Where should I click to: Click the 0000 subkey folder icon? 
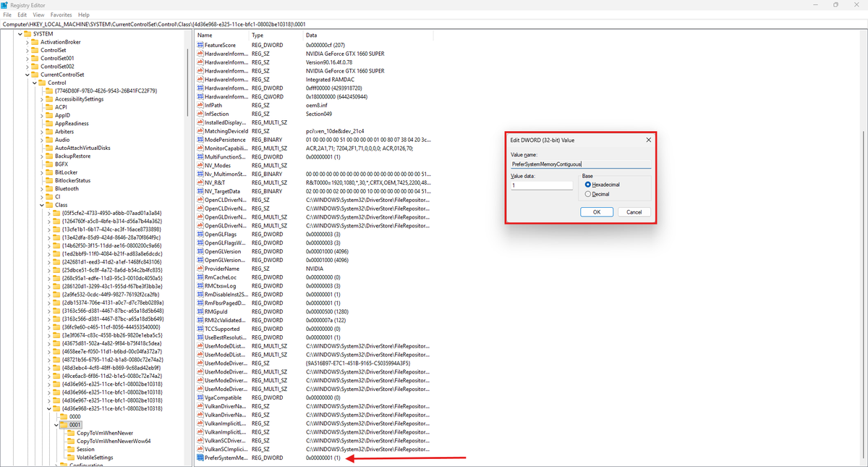pyautogui.click(x=64, y=416)
